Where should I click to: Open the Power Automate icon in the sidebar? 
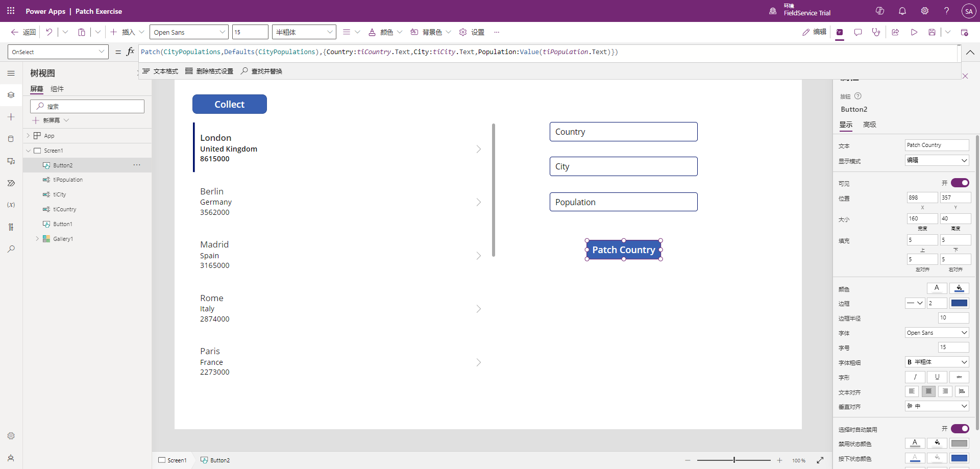point(11,183)
